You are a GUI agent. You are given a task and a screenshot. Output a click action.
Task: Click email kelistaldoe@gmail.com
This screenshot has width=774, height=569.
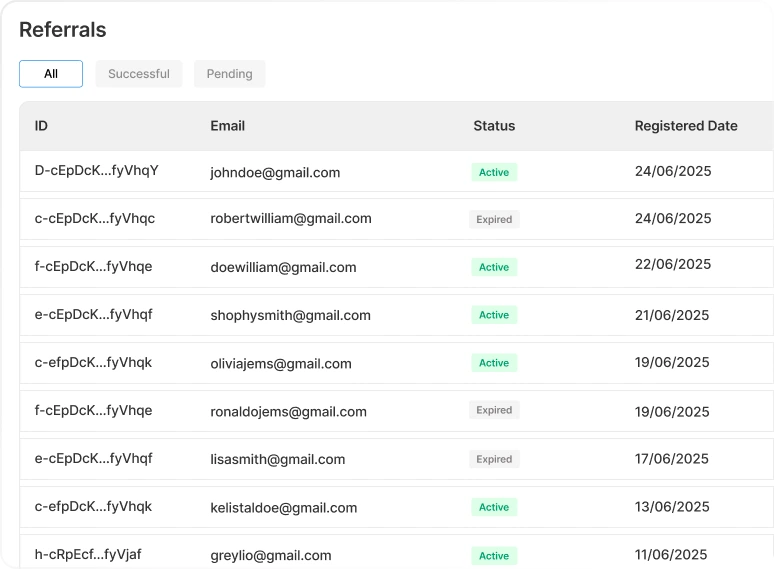283,508
